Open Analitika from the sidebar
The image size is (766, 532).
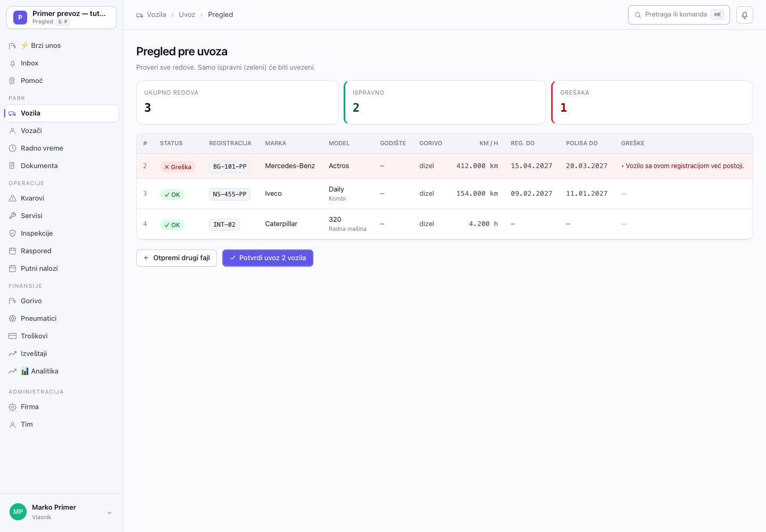(x=61, y=371)
